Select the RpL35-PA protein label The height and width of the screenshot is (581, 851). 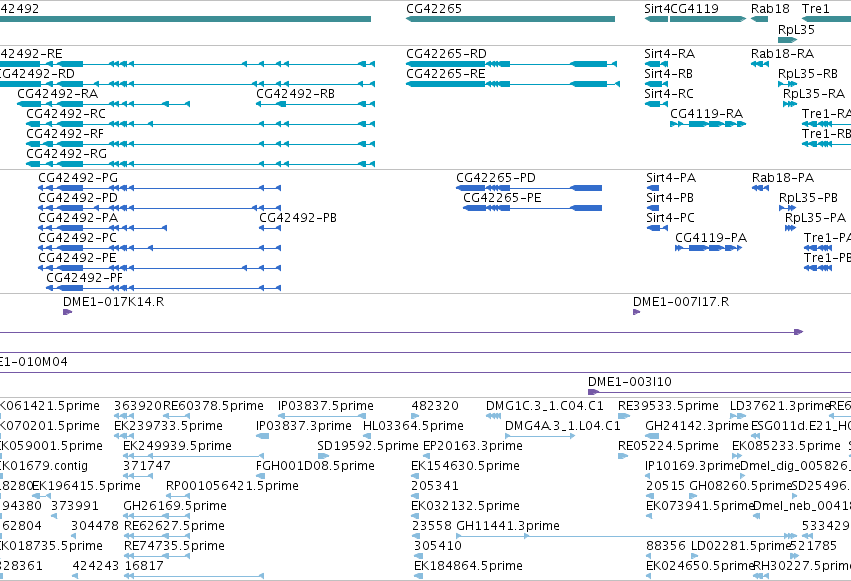tap(815, 218)
